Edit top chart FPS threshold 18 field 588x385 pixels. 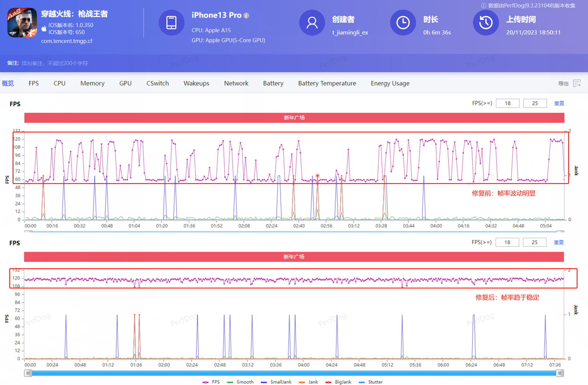pos(508,103)
